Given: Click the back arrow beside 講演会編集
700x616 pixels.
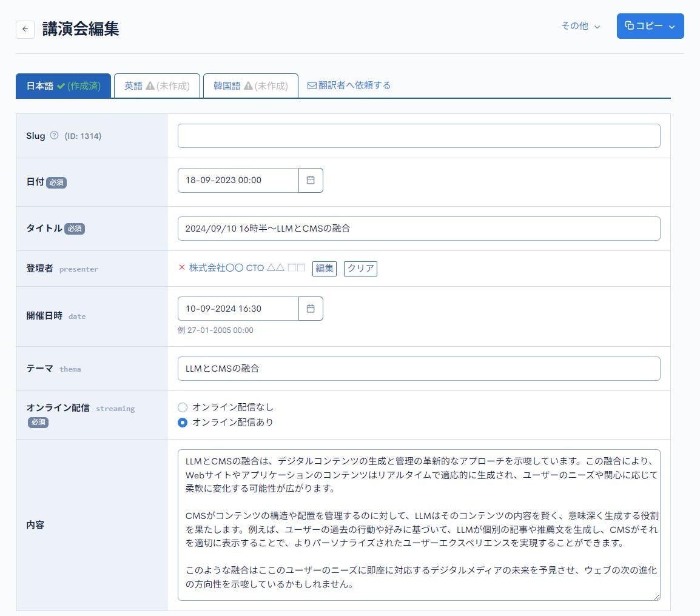Looking at the screenshot, I should tap(25, 29).
